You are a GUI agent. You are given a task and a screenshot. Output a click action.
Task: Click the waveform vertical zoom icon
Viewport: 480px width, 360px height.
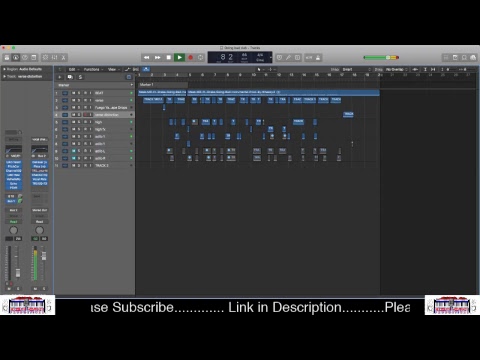(x=415, y=69)
